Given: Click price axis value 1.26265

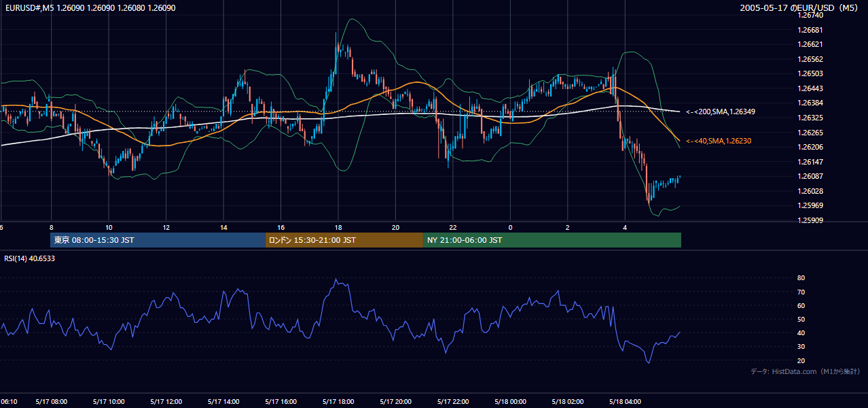Looking at the screenshot, I should pyautogui.click(x=811, y=133).
